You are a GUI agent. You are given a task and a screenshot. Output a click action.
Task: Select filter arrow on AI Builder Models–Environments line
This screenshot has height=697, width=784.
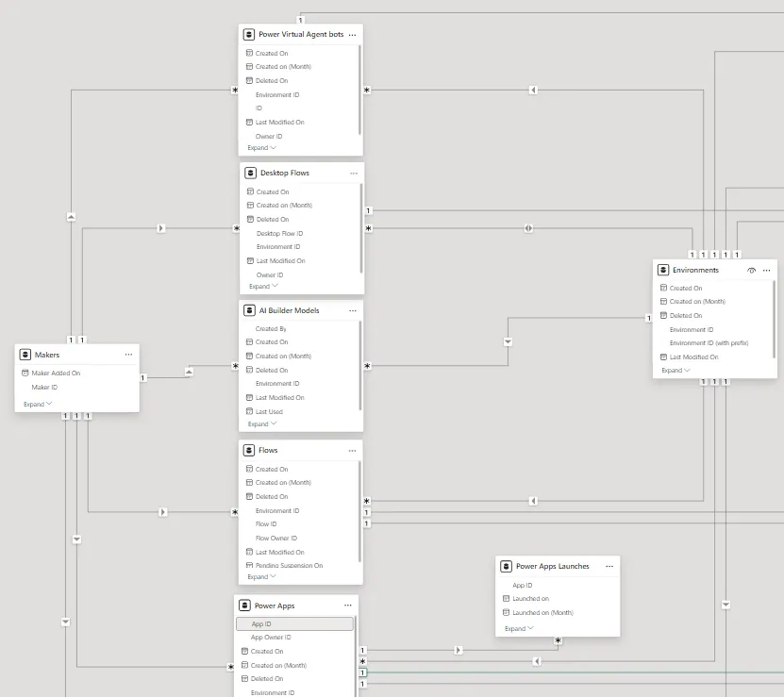[x=508, y=342]
